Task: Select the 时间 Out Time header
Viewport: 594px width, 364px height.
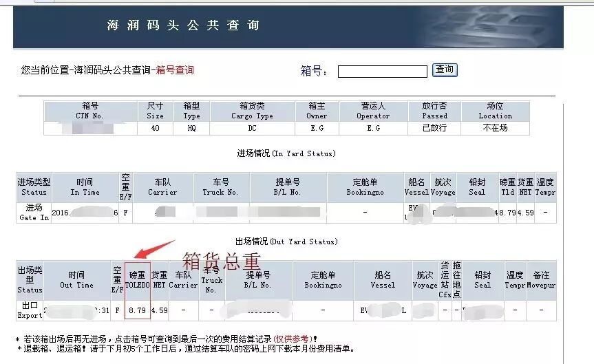Action: point(76,280)
